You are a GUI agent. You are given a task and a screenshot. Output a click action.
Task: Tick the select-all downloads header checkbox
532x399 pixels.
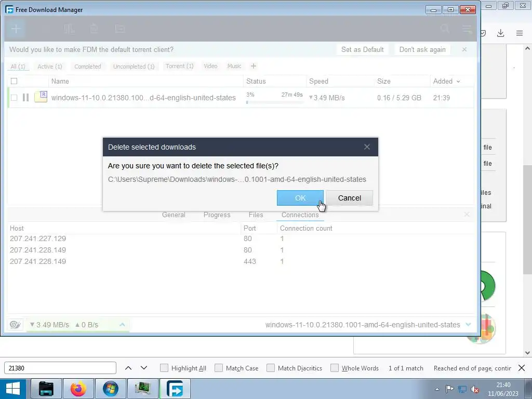pyautogui.click(x=14, y=81)
